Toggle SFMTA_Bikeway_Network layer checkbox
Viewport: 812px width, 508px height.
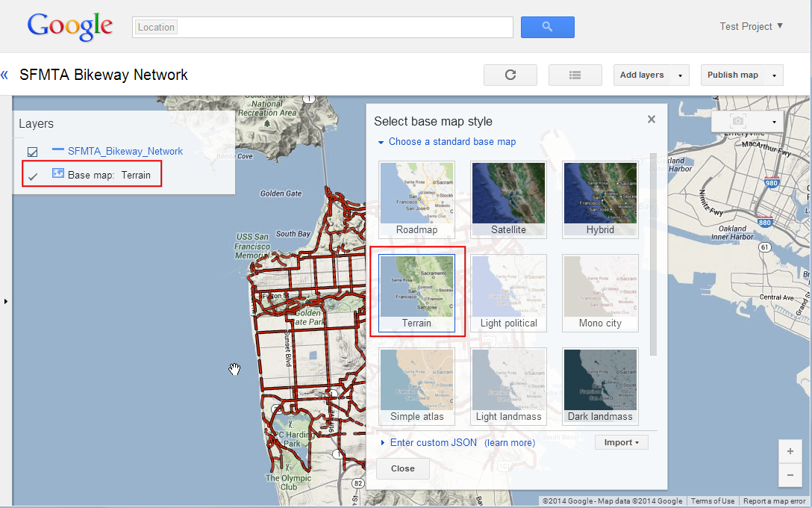tap(32, 152)
